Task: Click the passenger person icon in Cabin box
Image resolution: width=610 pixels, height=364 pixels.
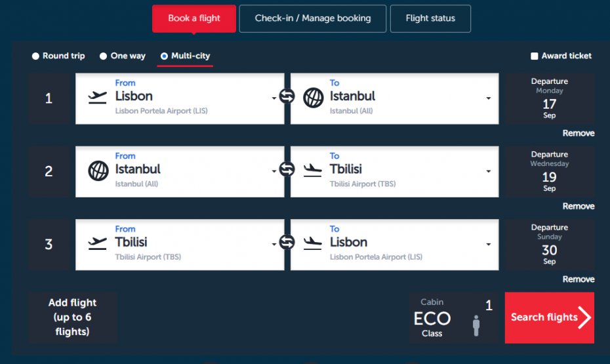Action: tap(476, 326)
